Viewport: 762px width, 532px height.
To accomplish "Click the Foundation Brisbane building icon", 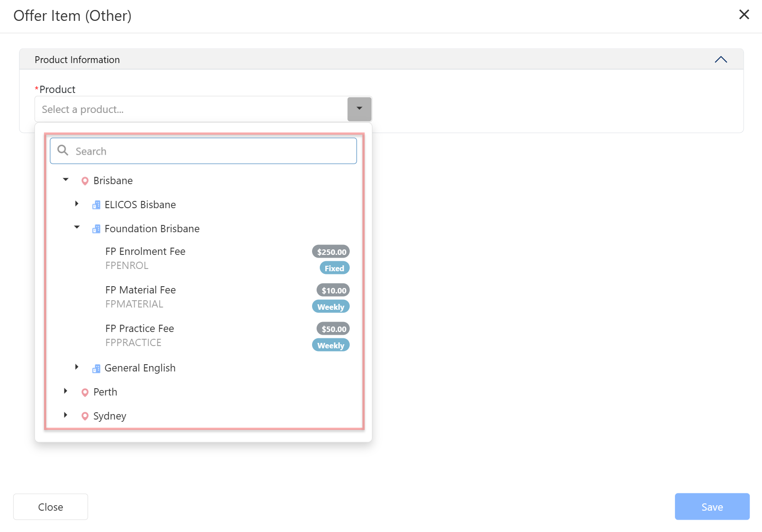I will coord(96,229).
